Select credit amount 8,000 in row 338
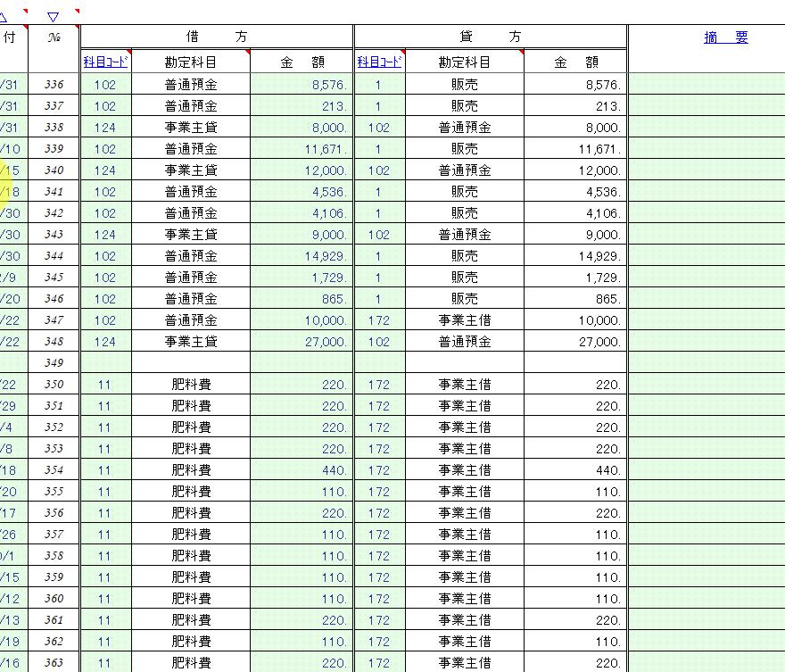Viewport: 785px width, 672px height. pos(575,128)
